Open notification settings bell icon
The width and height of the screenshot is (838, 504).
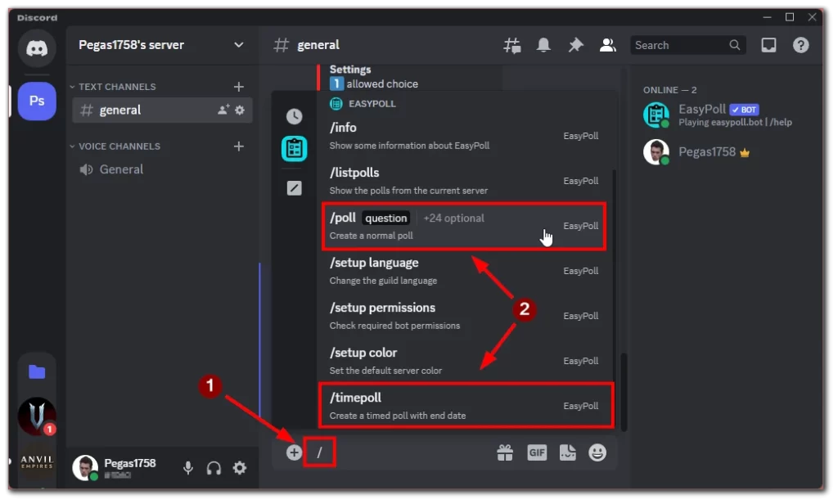coord(543,45)
